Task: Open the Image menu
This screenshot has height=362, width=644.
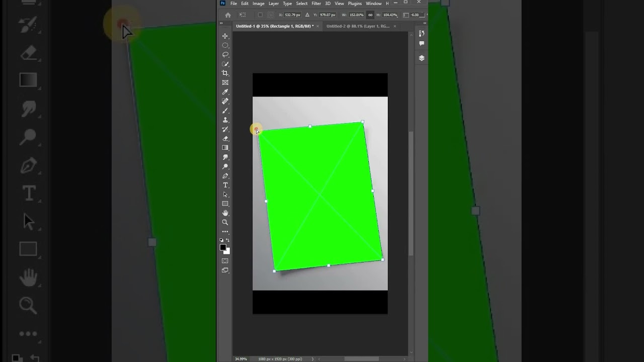Action: click(259, 4)
